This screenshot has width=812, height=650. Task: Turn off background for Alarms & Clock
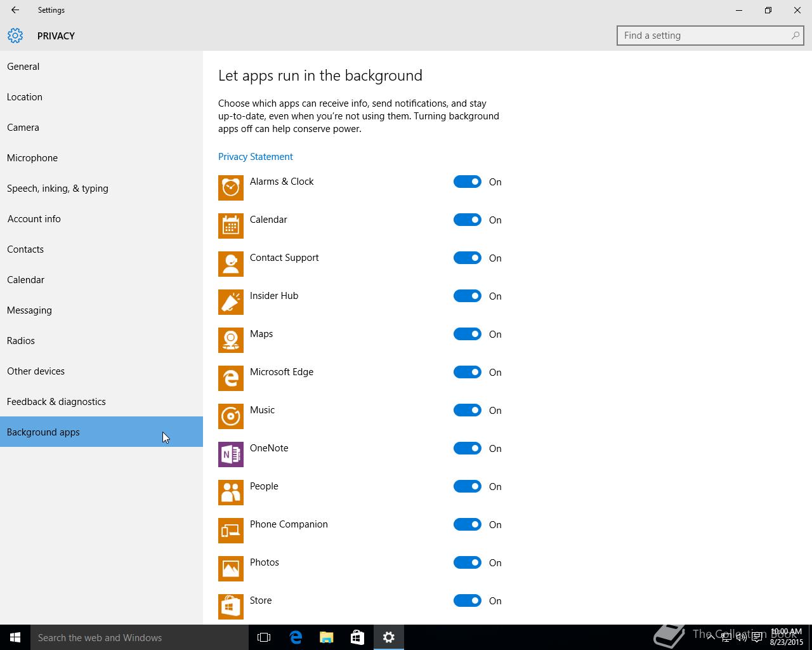coord(468,182)
